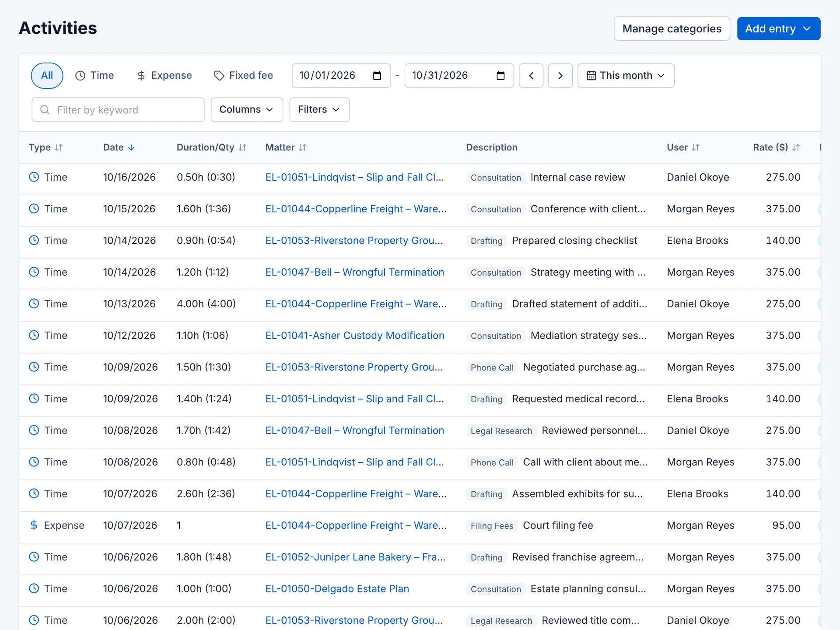Click Internal case review description

tap(578, 177)
